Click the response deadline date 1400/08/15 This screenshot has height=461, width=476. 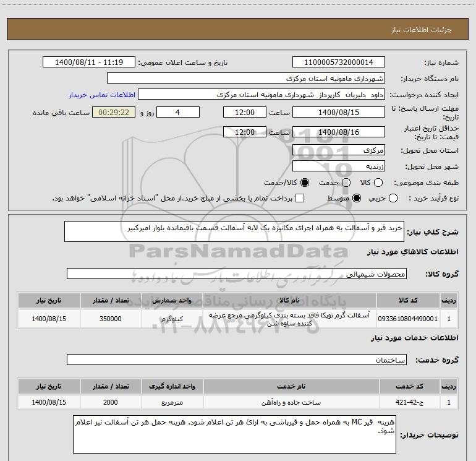pyautogui.click(x=339, y=112)
